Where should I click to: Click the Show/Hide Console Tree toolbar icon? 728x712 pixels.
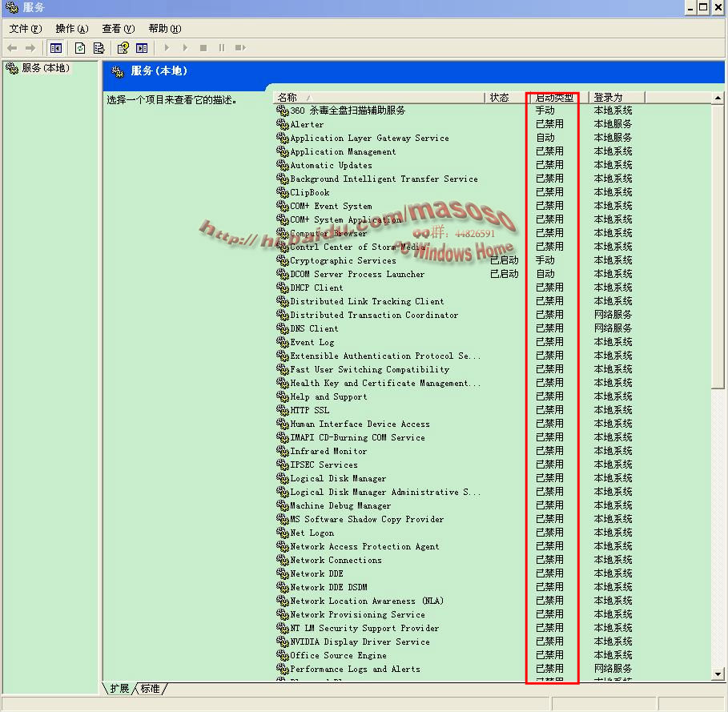[x=56, y=48]
